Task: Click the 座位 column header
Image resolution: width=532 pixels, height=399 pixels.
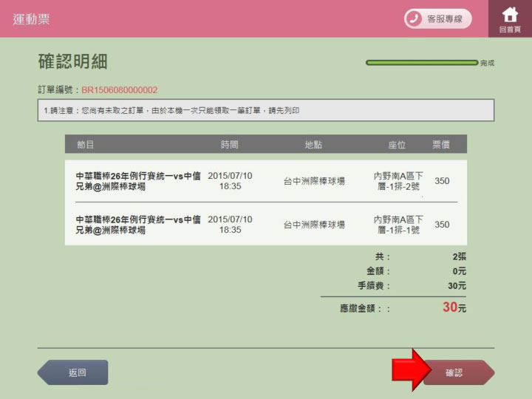Action: (x=397, y=145)
